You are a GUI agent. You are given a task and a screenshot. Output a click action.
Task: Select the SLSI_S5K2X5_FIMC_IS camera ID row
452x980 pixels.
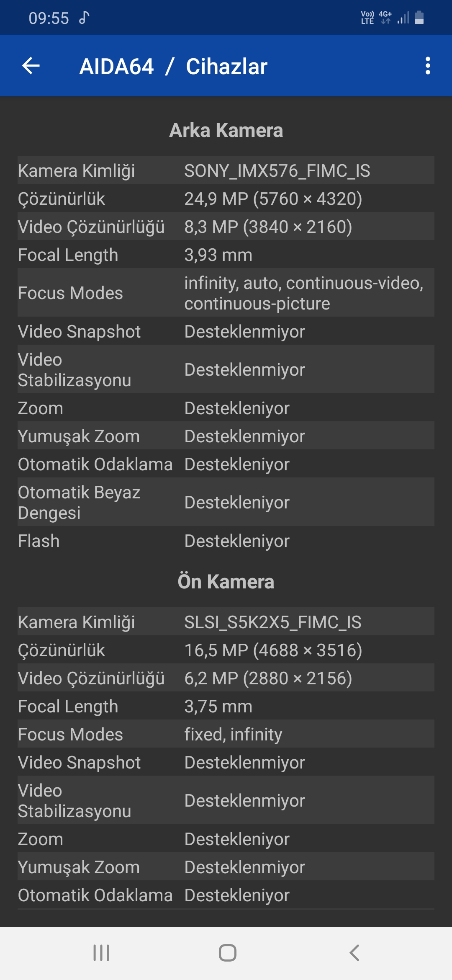click(226, 622)
